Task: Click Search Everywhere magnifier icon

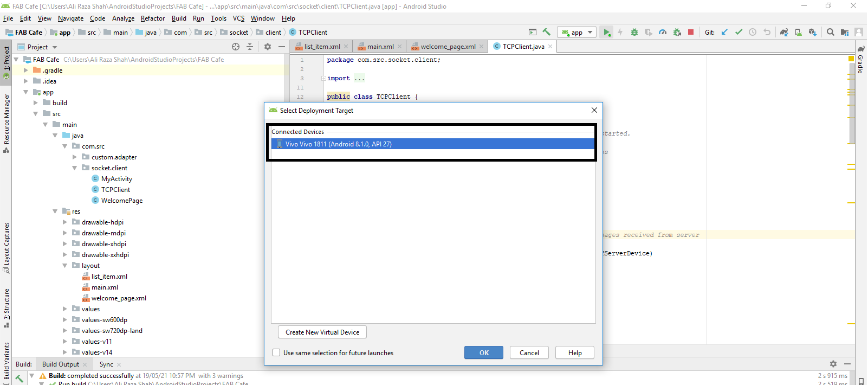Action: [x=831, y=32]
